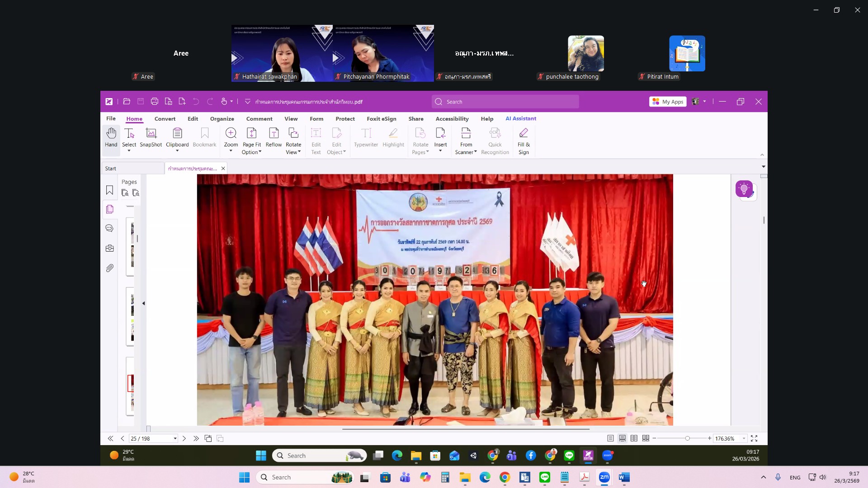Open the comments panel in sidebar
The width and height of the screenshot is (868, 488).
(109, 229)
